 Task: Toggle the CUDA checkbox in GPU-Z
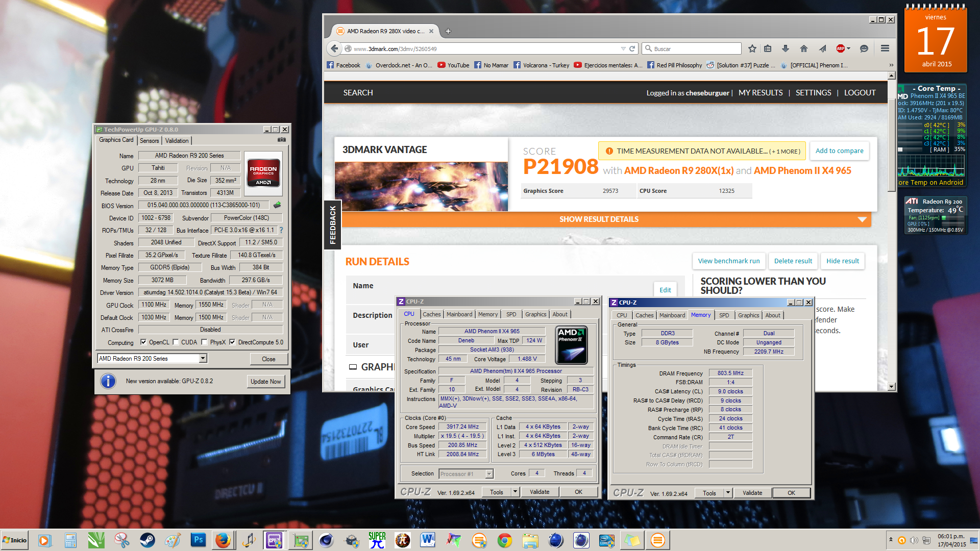176,342
